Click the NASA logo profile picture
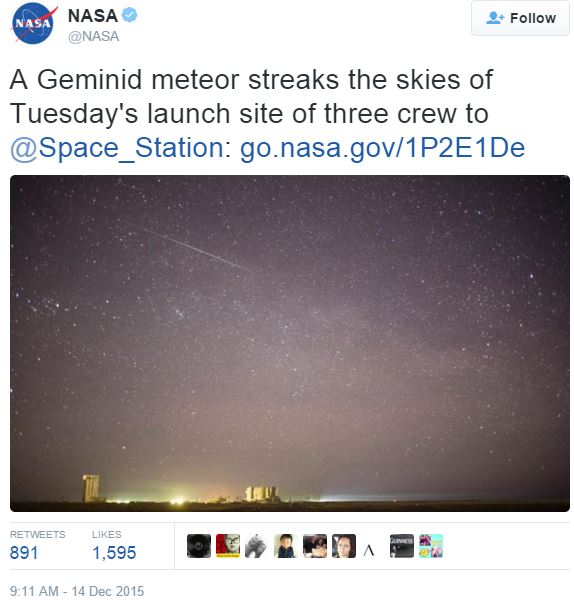This screenshot has height=600, width=574. pyautogui.click(x=33, y=23)
